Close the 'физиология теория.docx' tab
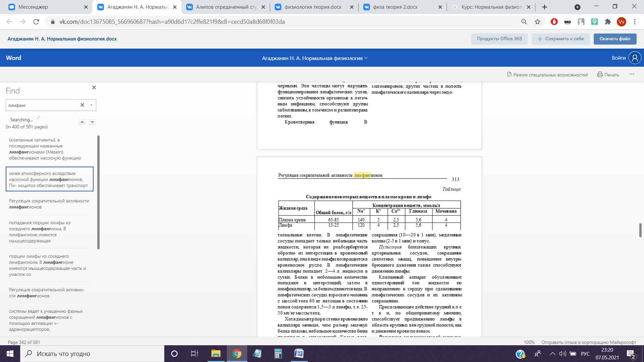644x362 pixels. coord(352,7)
